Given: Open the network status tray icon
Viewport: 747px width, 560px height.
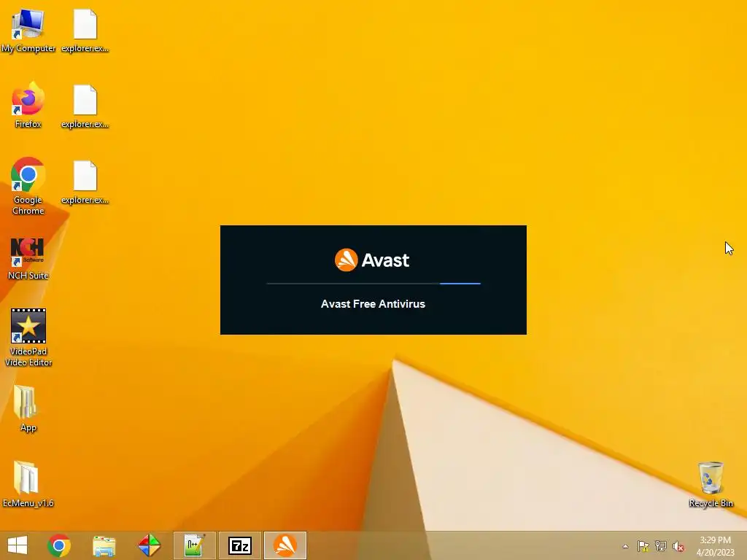Looking at the screenshot, I should pyautogui.click(x=661, y=546).
